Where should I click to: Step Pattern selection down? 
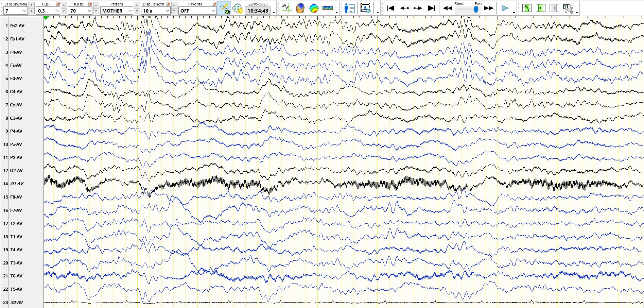click(x=137, y=11)
